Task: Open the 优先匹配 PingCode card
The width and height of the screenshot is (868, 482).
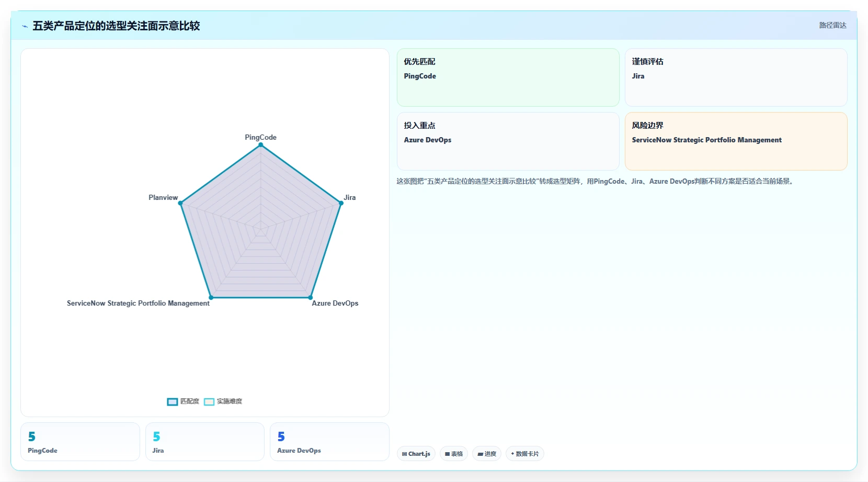Action: tap(508, 77)
